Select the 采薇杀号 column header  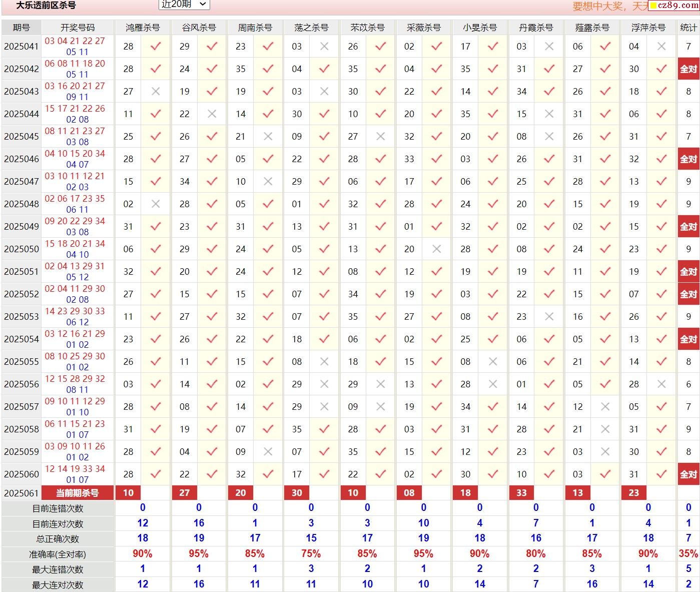423,28
